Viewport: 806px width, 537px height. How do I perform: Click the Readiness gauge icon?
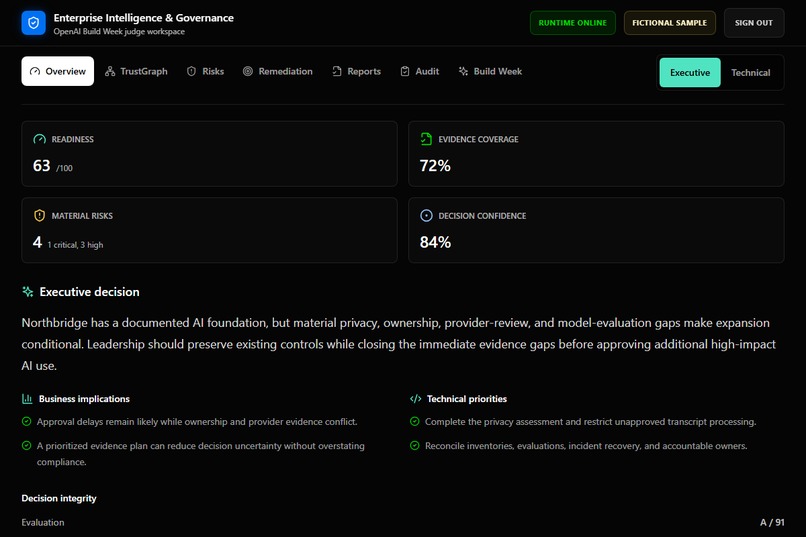click(x=40, y=139)
